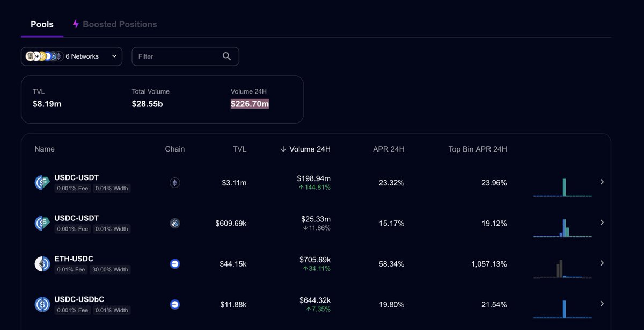Click the Base chain icon in ETH-USDC row
644x330 pixels.
pyautogui.click(x=175, y=264)
